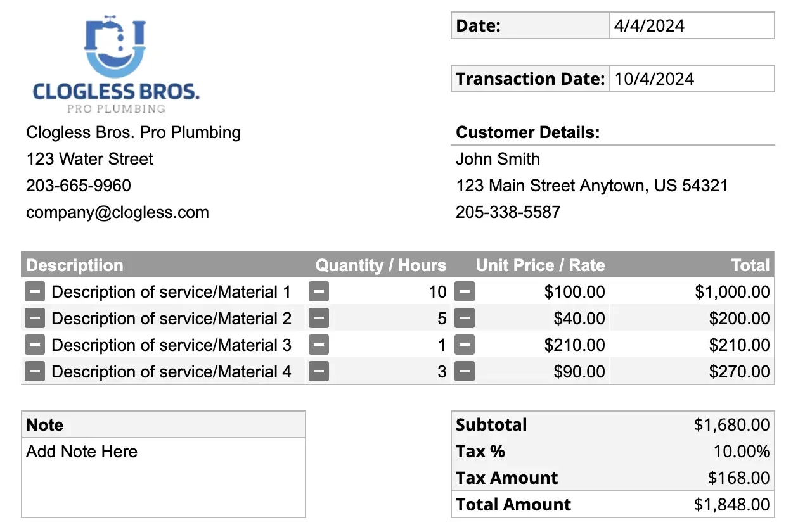Click quantity minus icon in Material 2 row

(x=319, y=319)
